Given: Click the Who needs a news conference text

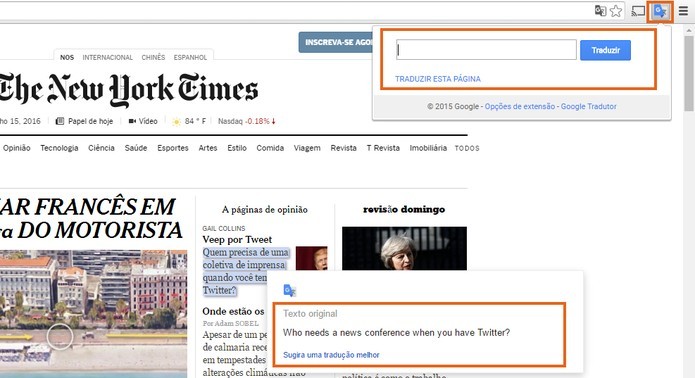Looking at the screenshot, I should pos(396,332).
